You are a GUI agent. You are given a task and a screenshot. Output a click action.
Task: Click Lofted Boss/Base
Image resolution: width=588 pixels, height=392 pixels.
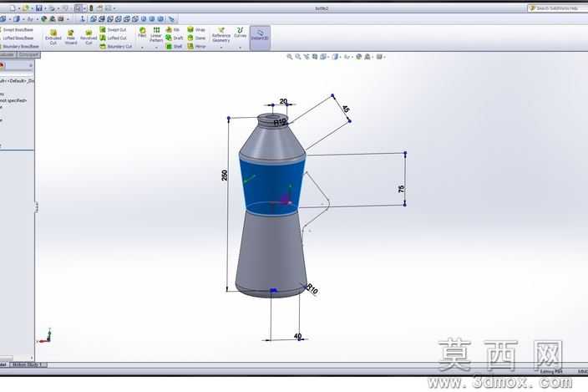point(17,38)
